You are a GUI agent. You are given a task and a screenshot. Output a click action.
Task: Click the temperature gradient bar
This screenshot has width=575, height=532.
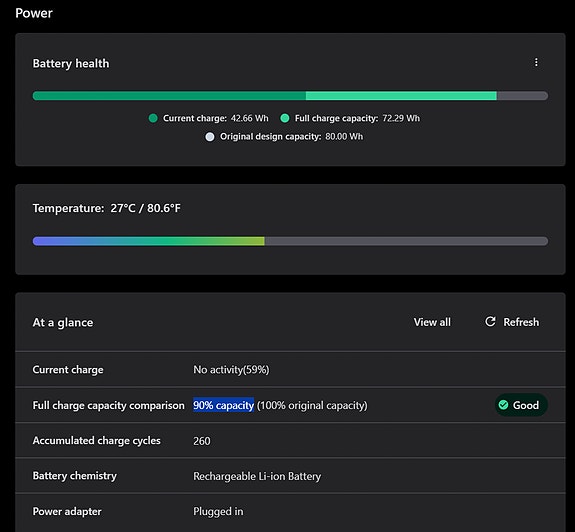(290, 241)
